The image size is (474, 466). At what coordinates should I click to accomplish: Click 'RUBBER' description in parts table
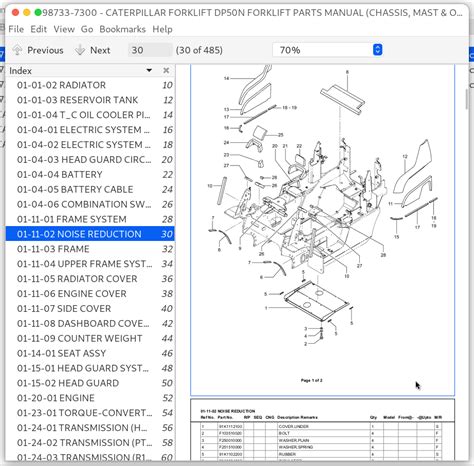(x=287, y=454)
